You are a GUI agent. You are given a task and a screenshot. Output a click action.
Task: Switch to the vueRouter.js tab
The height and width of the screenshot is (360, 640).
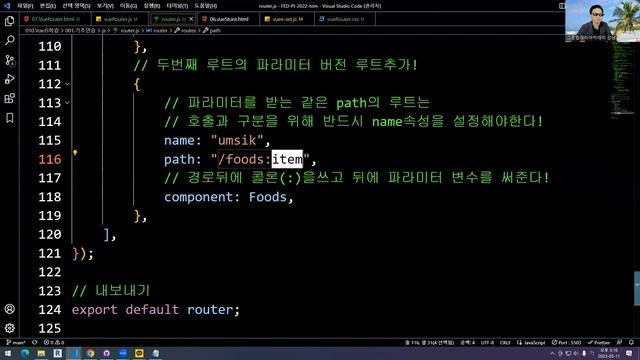pos(120,19)
